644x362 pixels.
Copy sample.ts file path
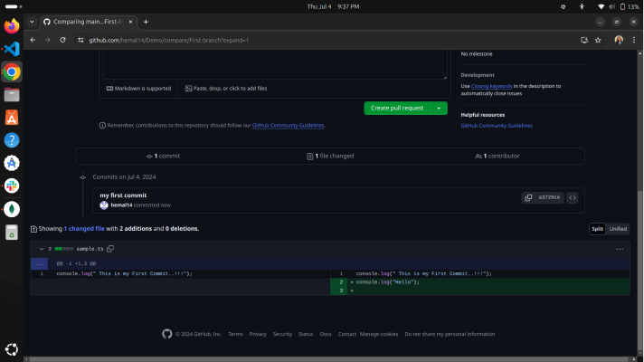tap(110, 249)
